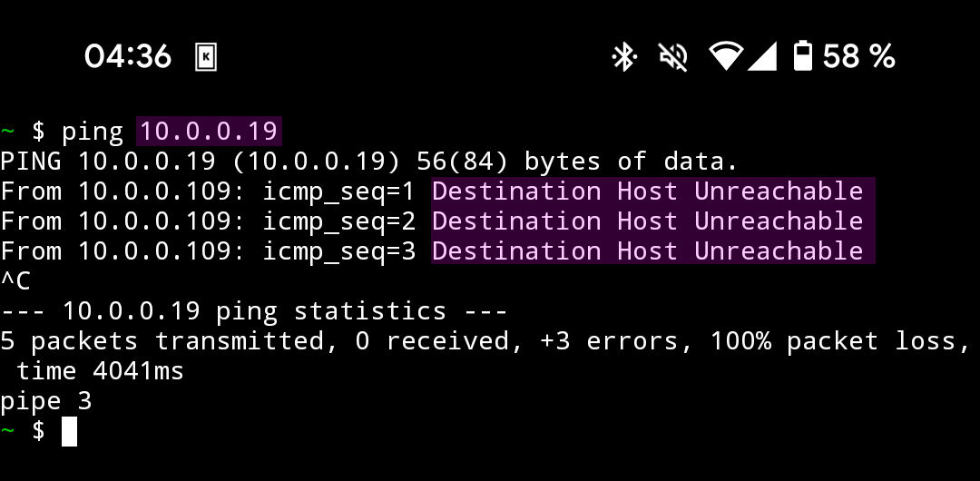Click the 'time 4041ms' text
Image resolution: width=980 pixels, height=481 pixels.
pyautogui.click(x=100, y=371)
